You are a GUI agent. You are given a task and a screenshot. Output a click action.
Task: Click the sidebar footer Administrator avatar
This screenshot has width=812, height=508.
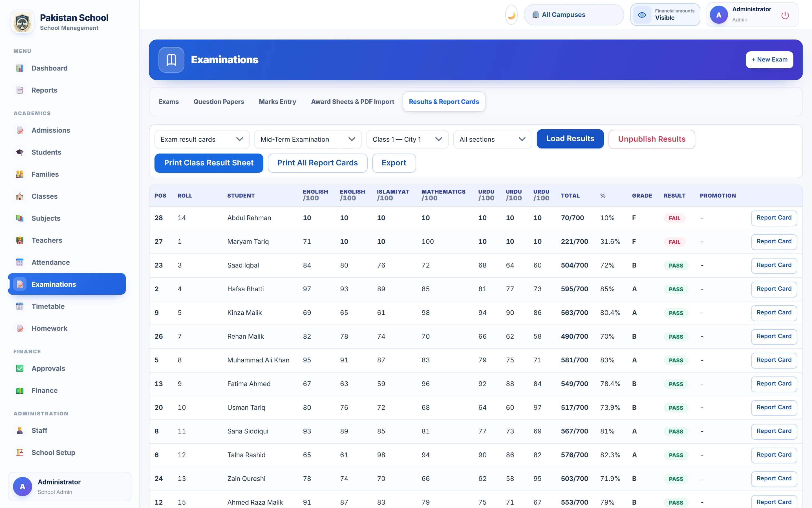[x=23, y=487]
